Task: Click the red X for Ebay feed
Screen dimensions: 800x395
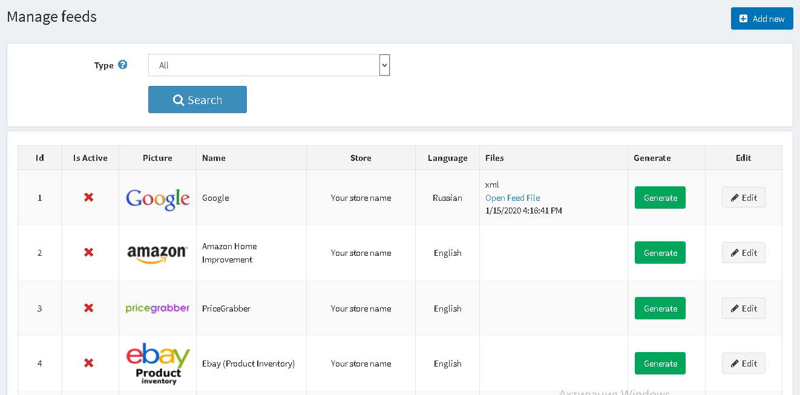Action: [89, 363]
